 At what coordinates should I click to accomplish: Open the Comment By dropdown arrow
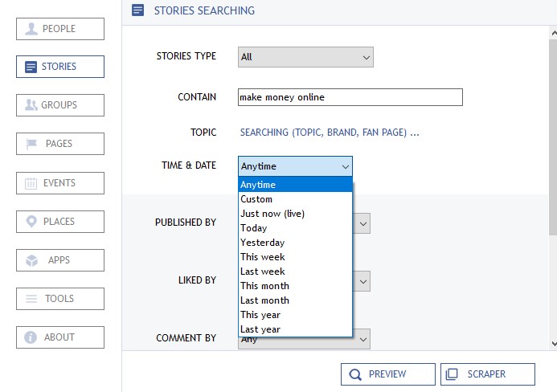(x=363, y=340)
